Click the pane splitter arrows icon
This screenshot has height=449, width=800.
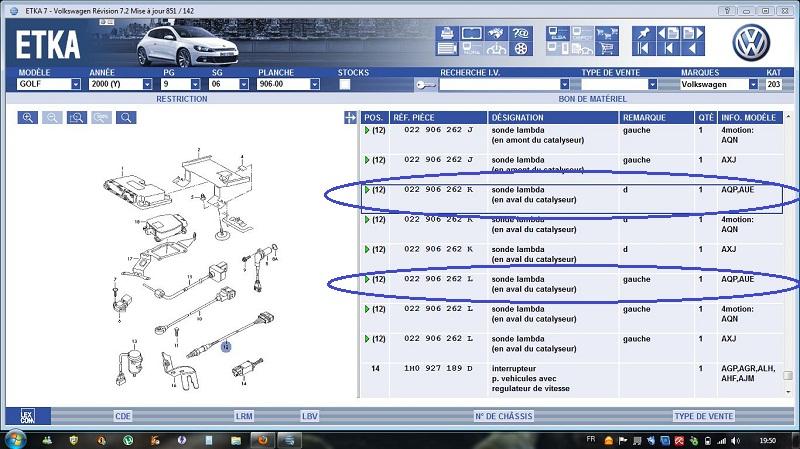coord(350,118)
